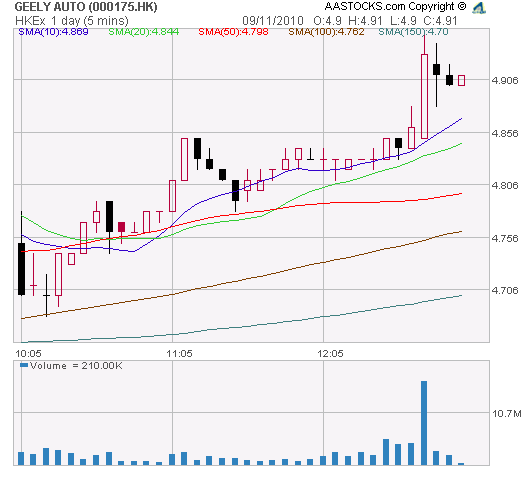Click the 11:05 time axis label
The image size is (530, 480).
[x=179, y=354]
